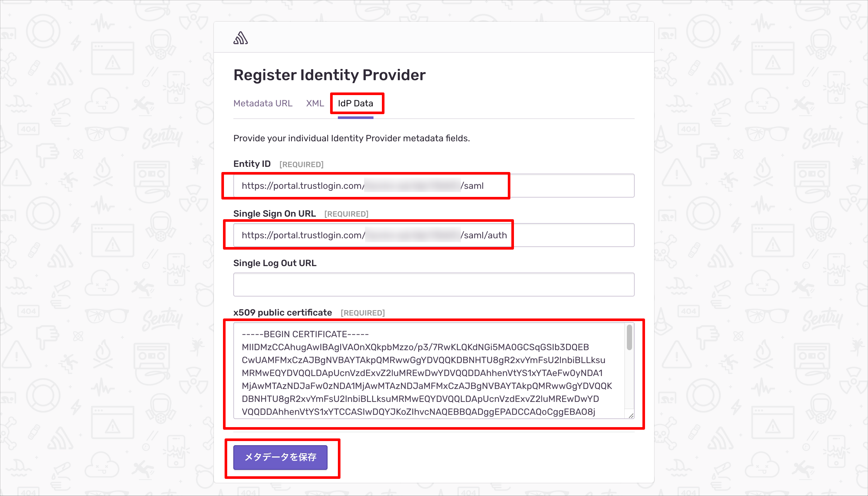Click the certificate textarea scrollbar thumb
The image size is (868, 496).
[629, 337]
